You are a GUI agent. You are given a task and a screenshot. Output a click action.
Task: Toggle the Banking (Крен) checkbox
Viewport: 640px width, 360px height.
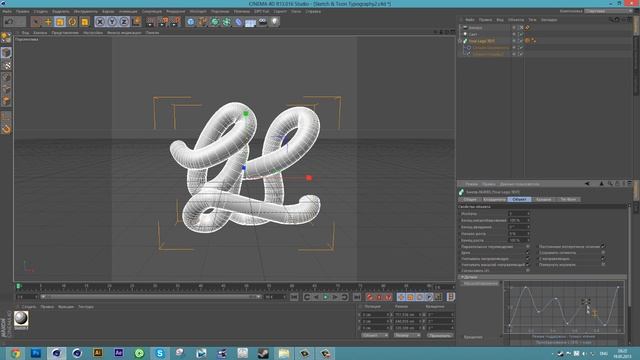point(527,253)
